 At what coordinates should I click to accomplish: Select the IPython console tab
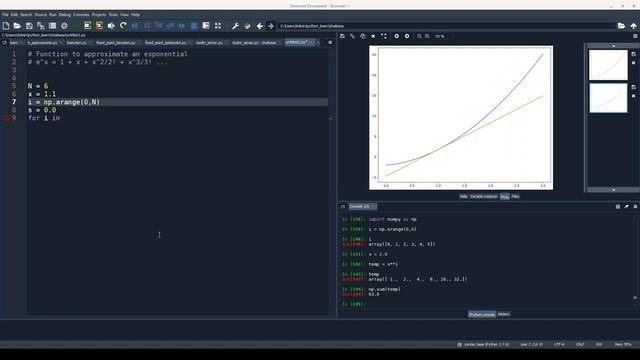pyautogui.click(x=482, y=314)
